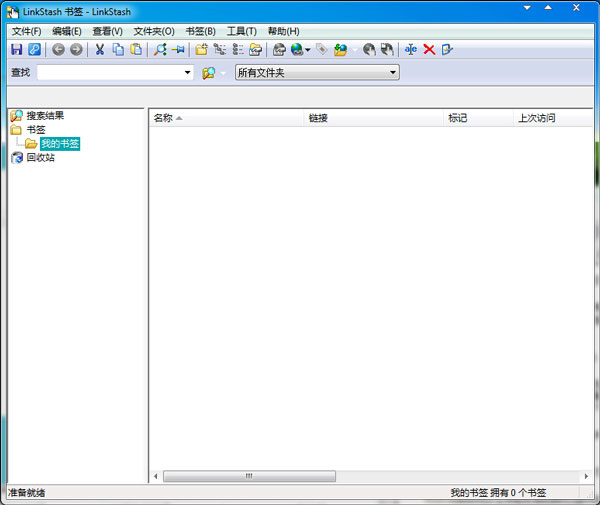Screen dimensions: 600x505
Task: Click the Forward arrow toolbar icon
Action: [76, 49]
